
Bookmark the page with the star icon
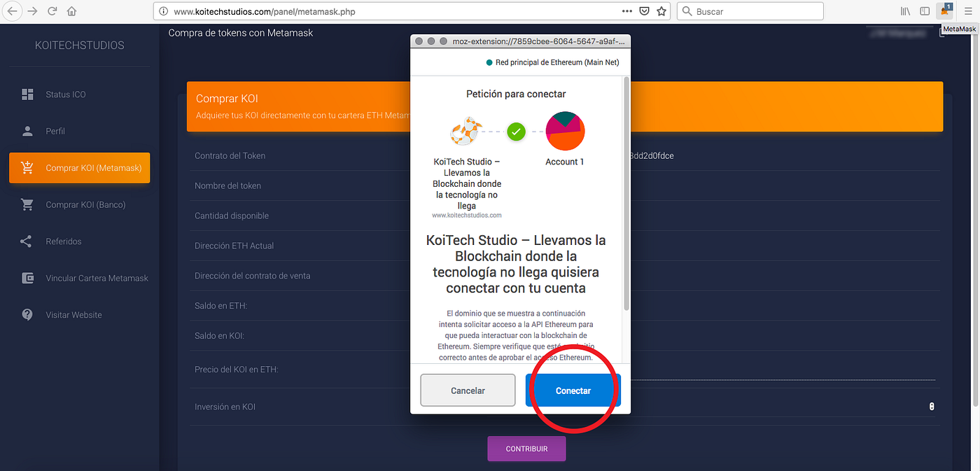(x=661, y=11)
